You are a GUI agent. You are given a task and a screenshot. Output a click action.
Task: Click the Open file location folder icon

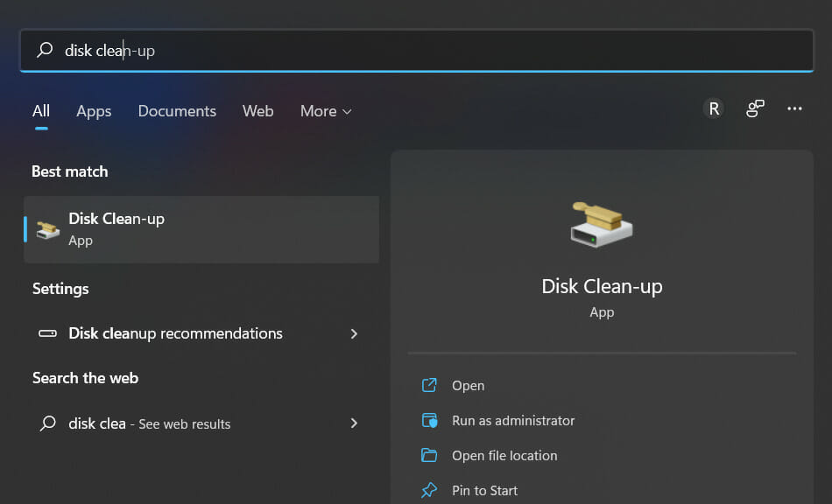(x=430, y=455)
